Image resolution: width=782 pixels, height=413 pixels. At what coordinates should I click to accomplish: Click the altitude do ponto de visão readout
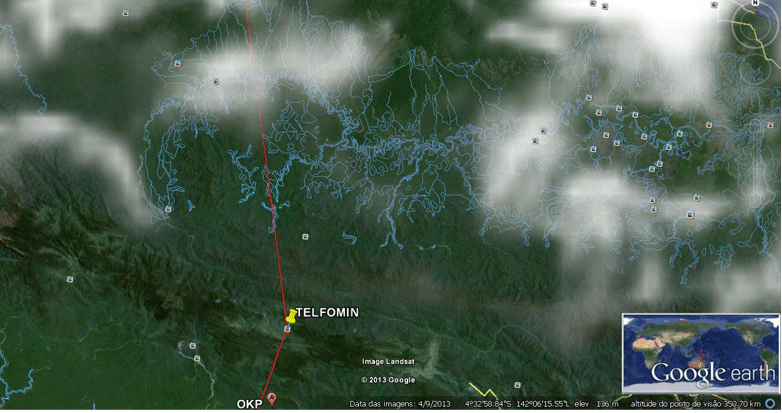click(x=696, y=404)
